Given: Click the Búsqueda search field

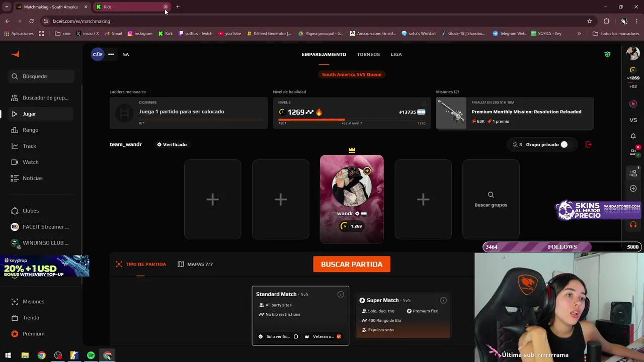Looking at the screenshot, I should 41,76.
